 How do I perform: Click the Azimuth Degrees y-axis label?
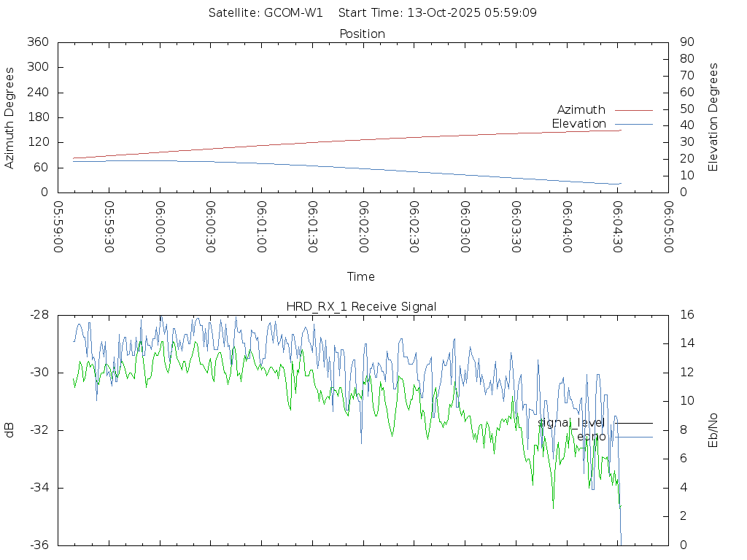coord(10,118)
